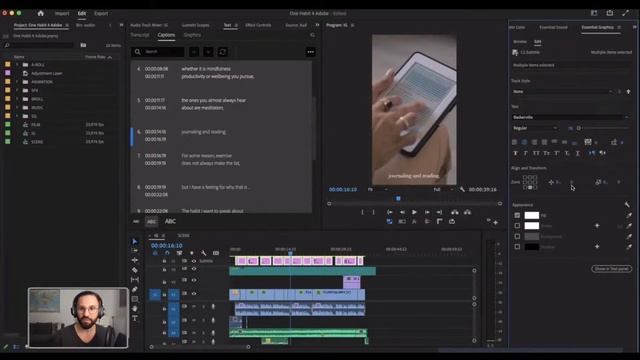
Task: Select the Rectangle tool
Action: 135,299
